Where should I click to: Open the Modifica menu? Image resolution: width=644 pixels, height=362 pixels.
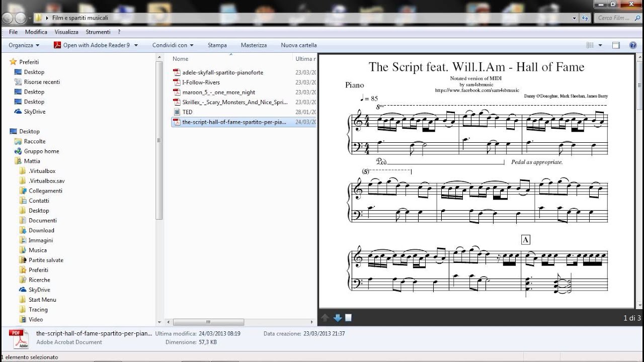click(x=36, y=32)
